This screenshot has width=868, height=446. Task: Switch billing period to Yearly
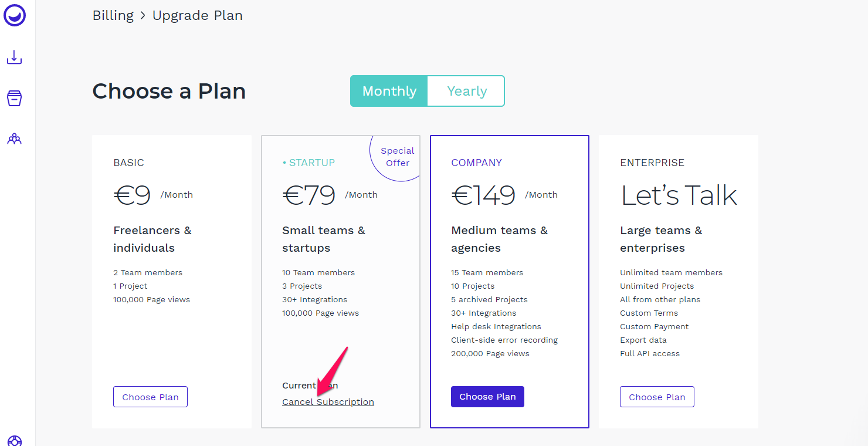coord(467,91)
